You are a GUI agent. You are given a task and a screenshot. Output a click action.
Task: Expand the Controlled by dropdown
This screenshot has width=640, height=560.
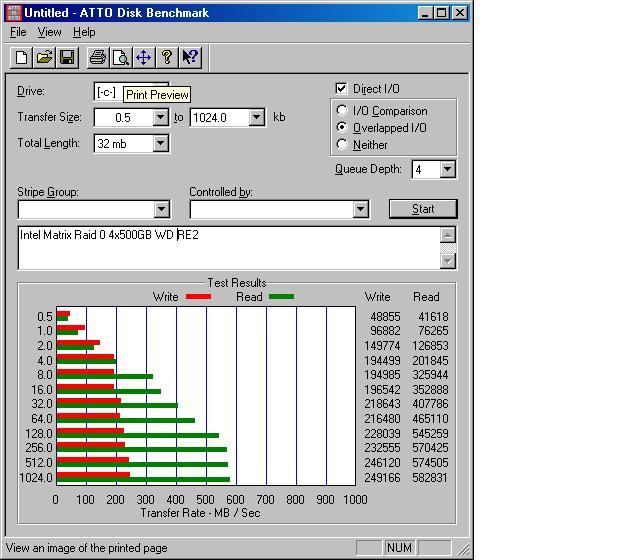pos(360,209)
